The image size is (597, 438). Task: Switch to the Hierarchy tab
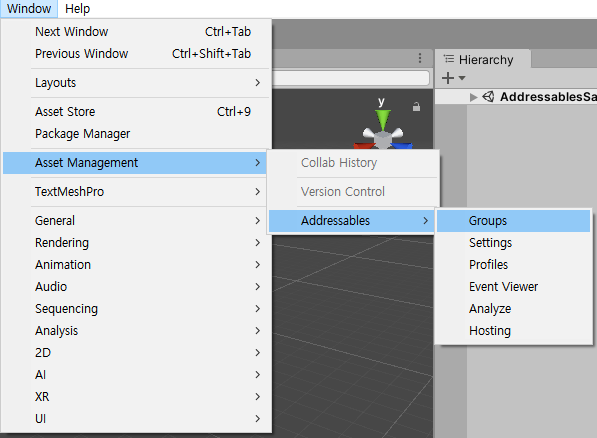coord(482,59)
